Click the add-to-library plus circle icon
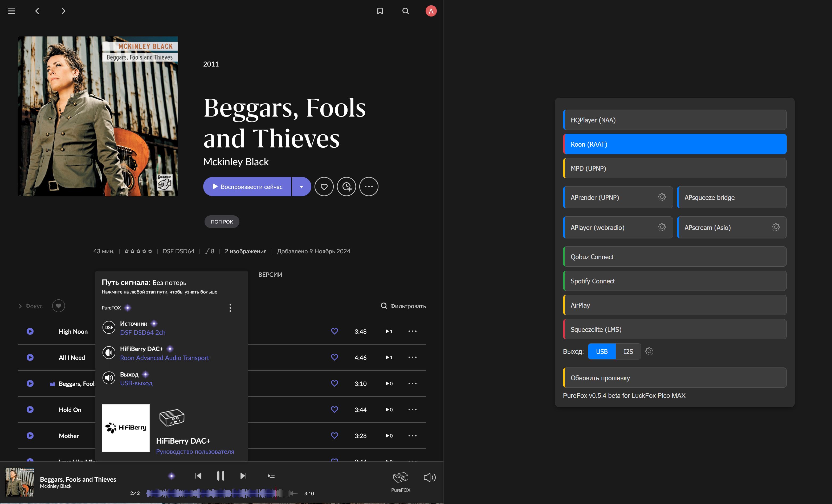Image resolution: width=832 pixels, height=504 pixels. pyautogui.click(x=346, y=187)
